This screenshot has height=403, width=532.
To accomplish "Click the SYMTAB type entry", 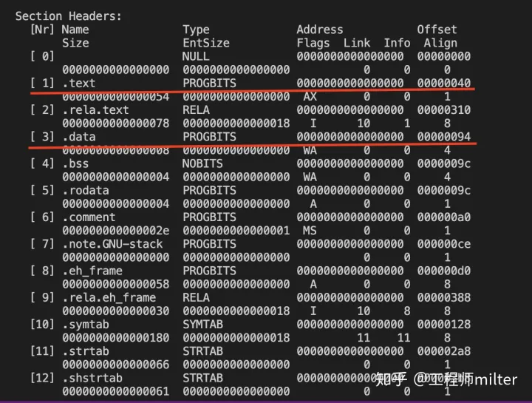I will 202,325.
